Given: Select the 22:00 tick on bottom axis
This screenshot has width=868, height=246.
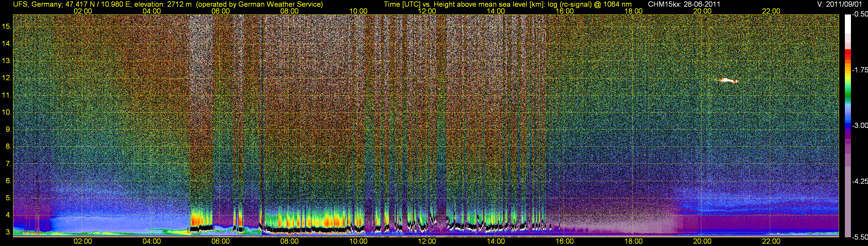Looking at the screenshot, I should pos(771,241).
